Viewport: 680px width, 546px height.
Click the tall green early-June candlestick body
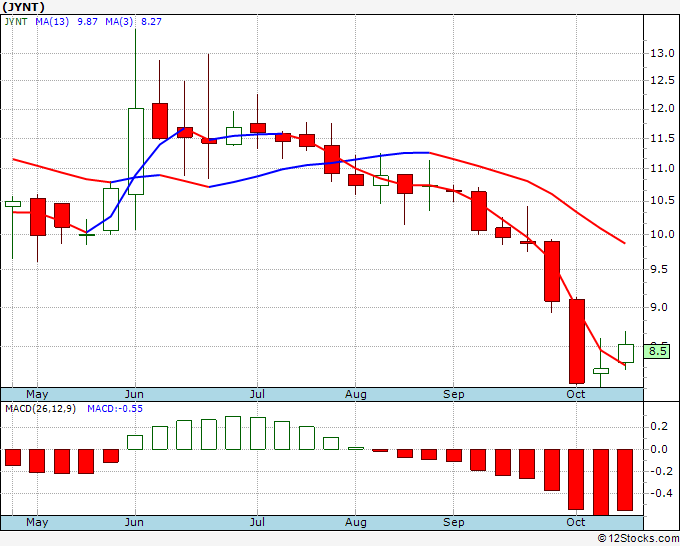pos(136,151)
